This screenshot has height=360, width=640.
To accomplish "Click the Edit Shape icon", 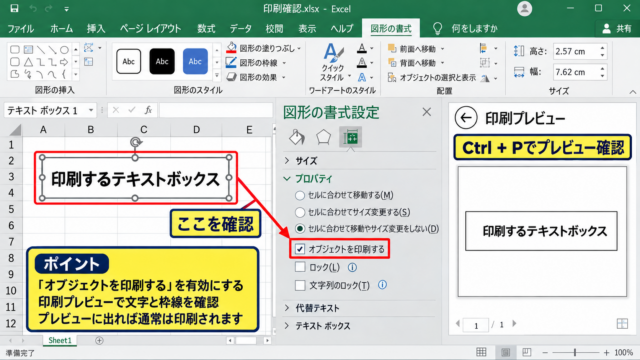I will (x=89, y=48).
